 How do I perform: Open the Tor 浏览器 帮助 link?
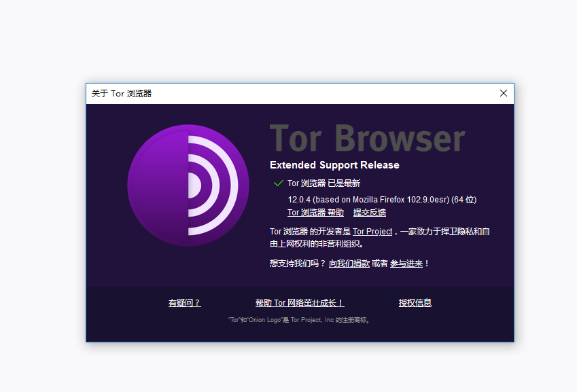pyautogui.click(x=315, y=213)
